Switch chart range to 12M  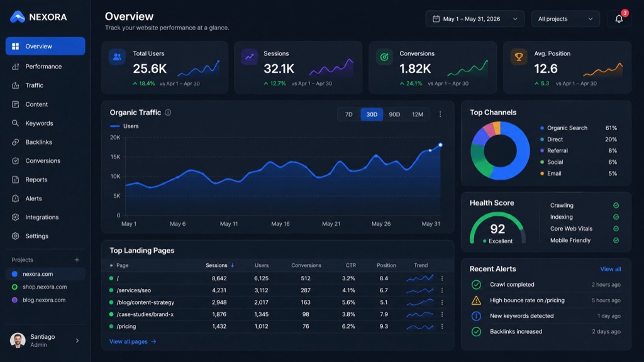418,114
